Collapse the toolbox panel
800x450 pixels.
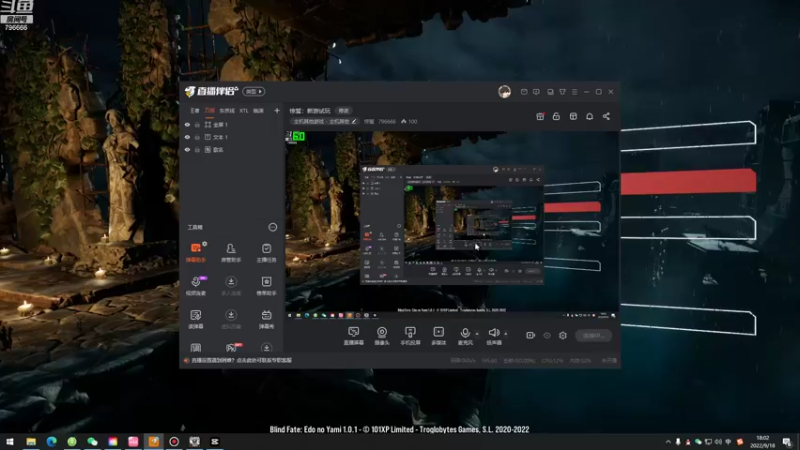pos(272,227)
